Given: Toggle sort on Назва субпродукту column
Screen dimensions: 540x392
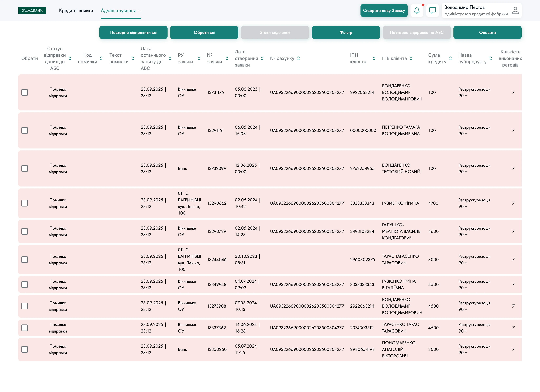Looking at the screenshot, I should (490, 58).
